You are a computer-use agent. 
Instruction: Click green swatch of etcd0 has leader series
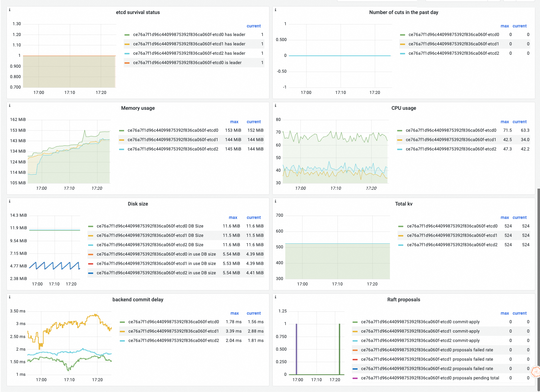tap(127, 35)
